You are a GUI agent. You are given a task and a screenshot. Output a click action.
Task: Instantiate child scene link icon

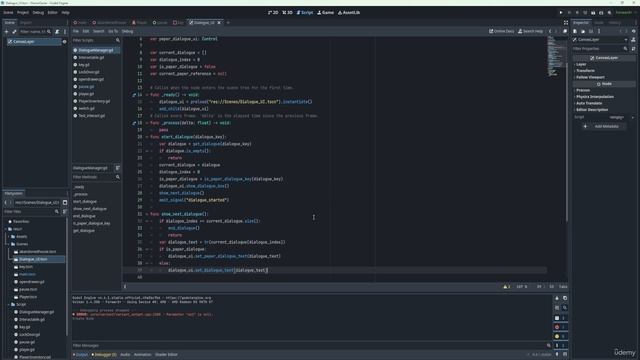(x=14, y=31)
